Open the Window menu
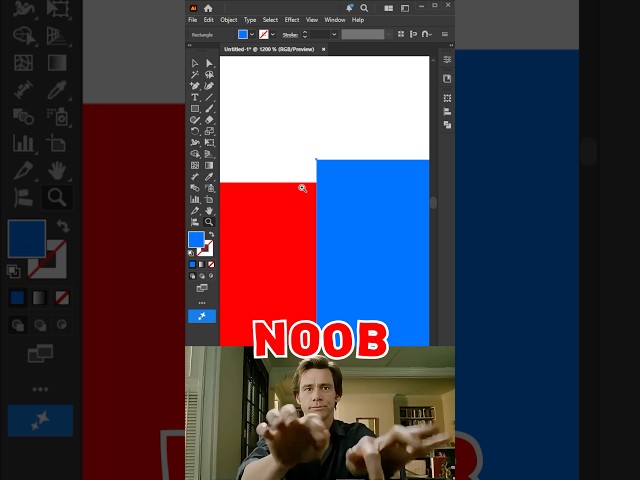This screenshot has width=640, height=480. pos(335,20)
